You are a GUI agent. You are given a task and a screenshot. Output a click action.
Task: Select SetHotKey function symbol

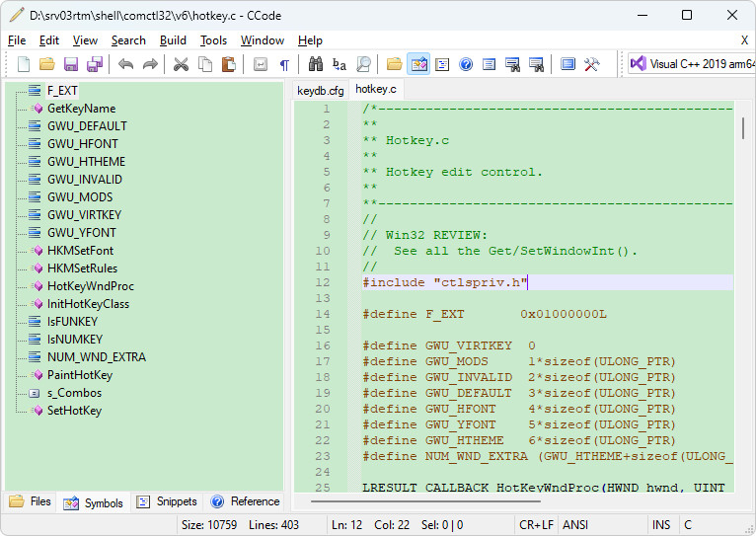coord(74,411)
